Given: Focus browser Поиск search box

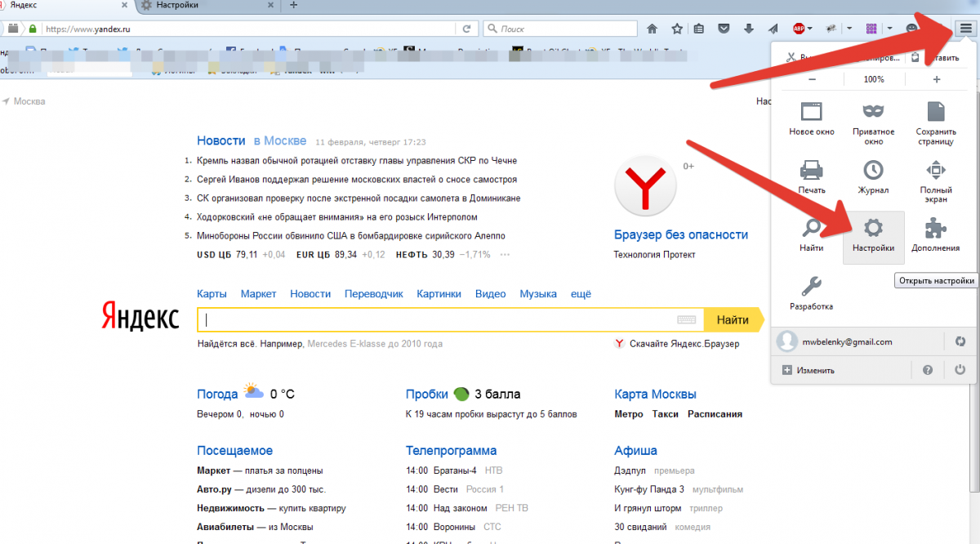Looking at the screenshot, I should click(x=560, y=29).
